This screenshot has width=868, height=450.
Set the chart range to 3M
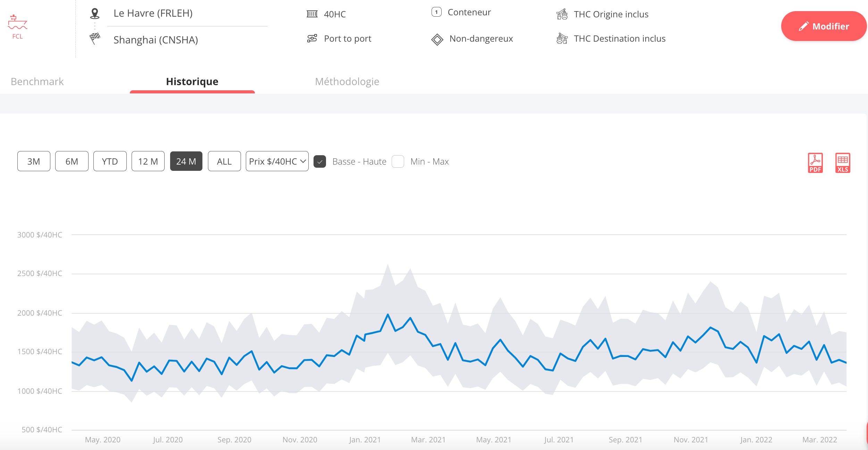pyautogui.click(x=34, y=161)
